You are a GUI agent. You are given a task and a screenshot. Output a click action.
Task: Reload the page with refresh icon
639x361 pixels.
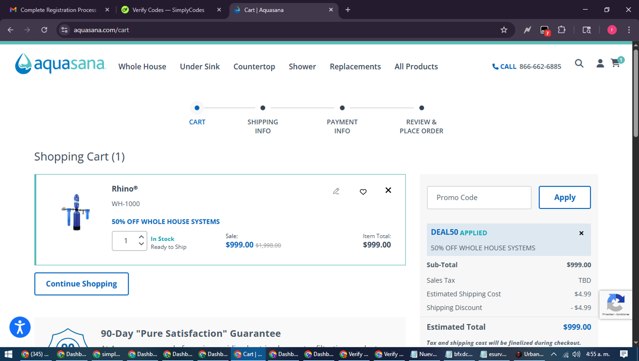tap(44, 30)
